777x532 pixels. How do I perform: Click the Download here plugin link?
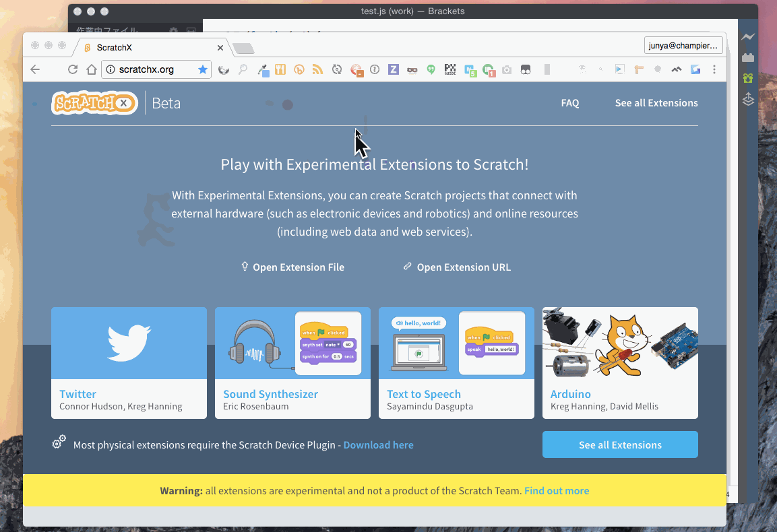[379, 445]
